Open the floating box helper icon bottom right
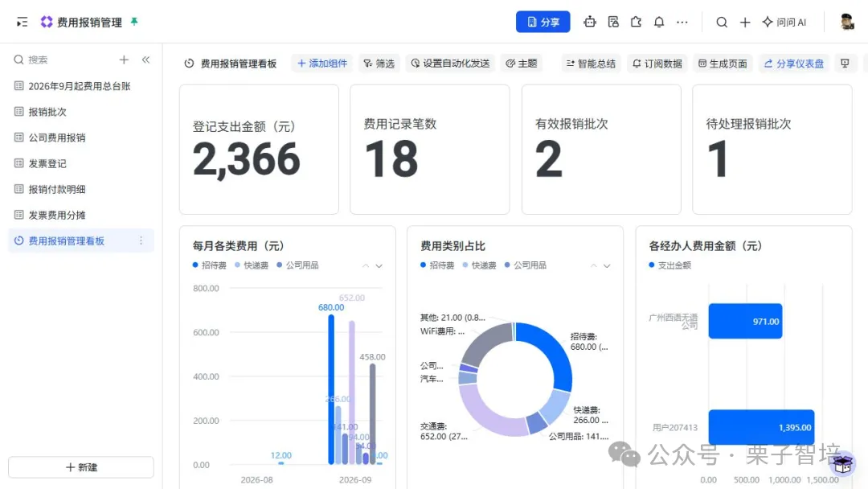This screenshot has height=489, width=868. pos(842,463)
